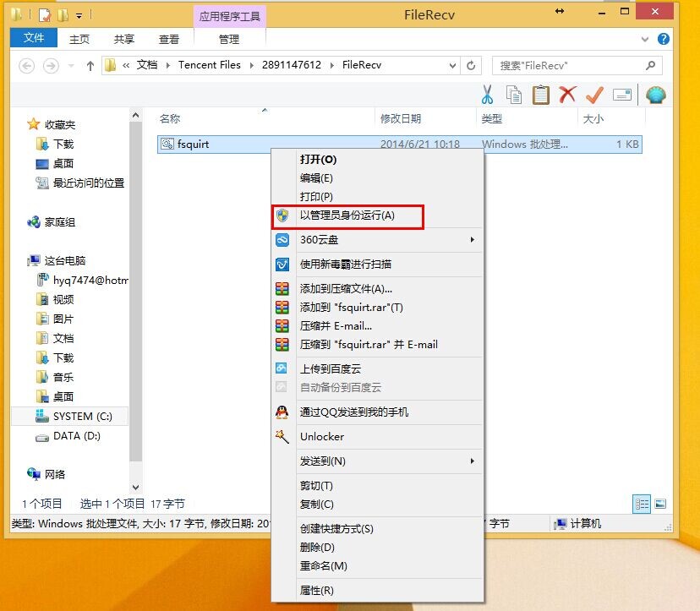Open the Help question mark icon
This screenshot has height=611, width=700.
click(663, 39)
